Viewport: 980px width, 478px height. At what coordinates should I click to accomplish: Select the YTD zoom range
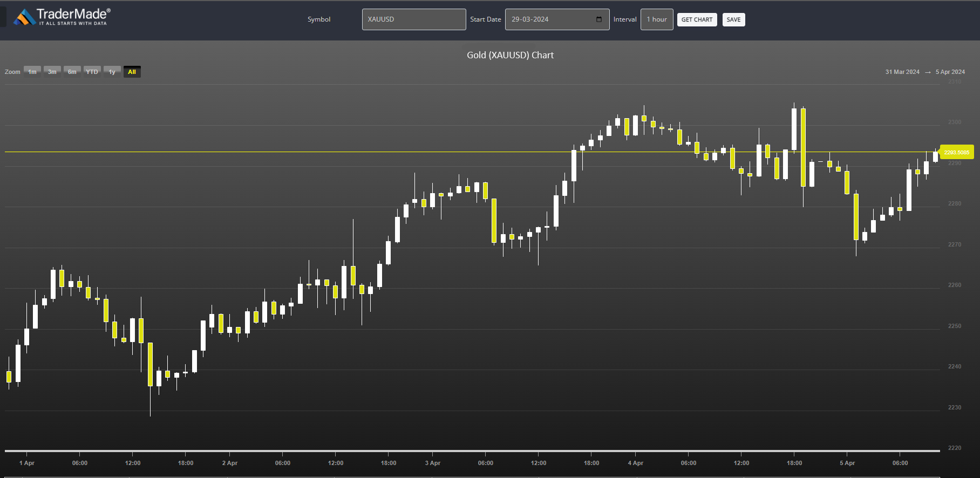tap(92, 72)
